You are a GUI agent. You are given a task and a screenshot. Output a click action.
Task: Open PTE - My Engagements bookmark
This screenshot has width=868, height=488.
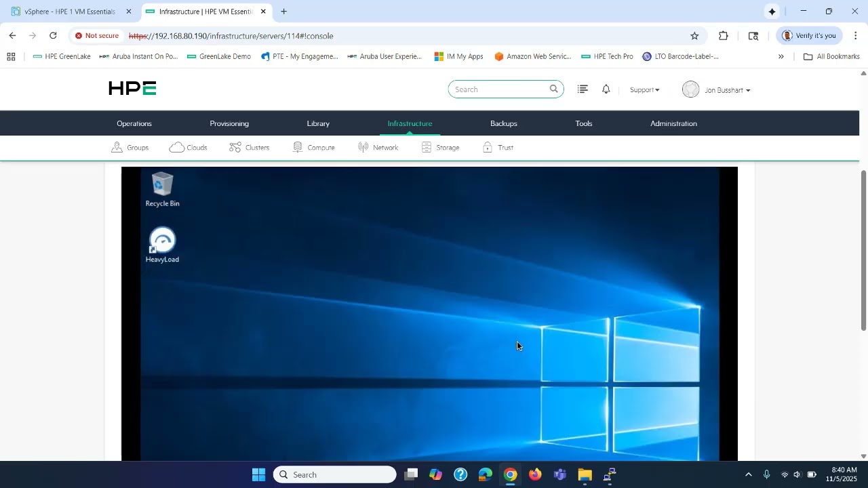tap(299, 56)
